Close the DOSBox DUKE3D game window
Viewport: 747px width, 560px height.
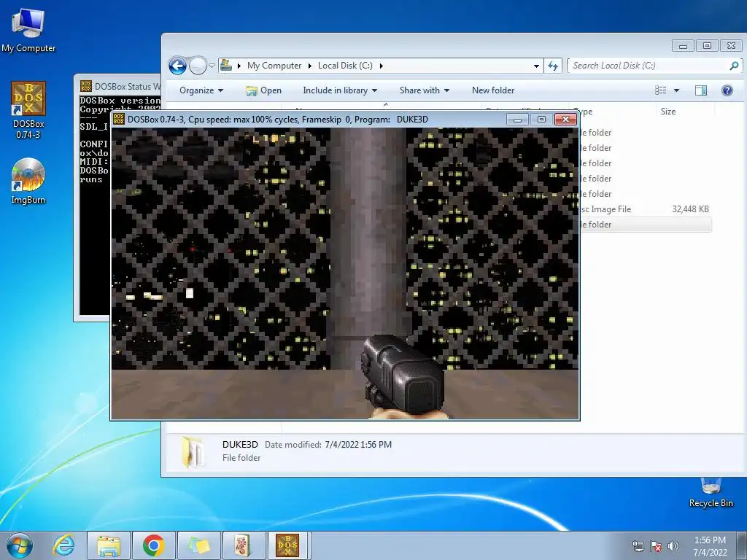point(565,120)
